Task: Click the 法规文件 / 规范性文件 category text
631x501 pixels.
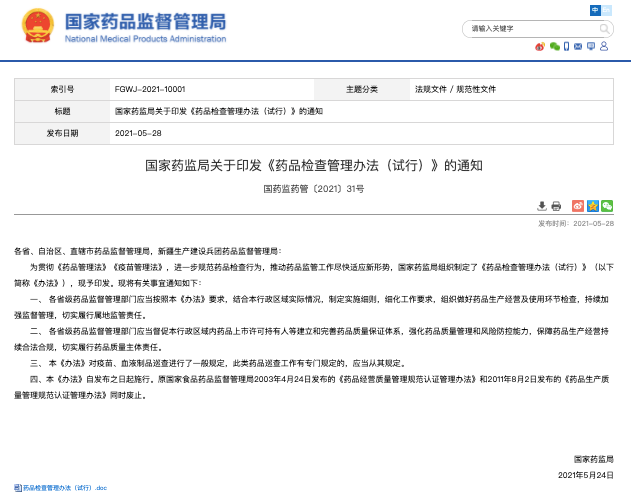Action: (x=455, y=89)
